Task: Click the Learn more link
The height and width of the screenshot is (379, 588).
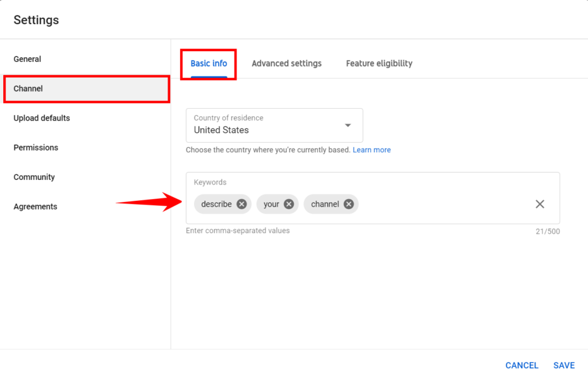Action: [372, 150]
